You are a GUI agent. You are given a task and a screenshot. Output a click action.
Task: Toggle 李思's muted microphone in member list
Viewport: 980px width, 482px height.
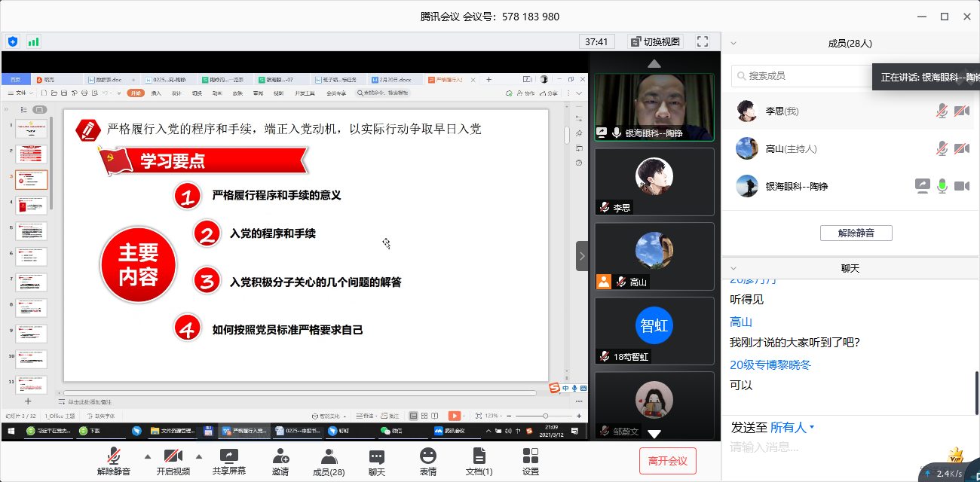point(942,111)
